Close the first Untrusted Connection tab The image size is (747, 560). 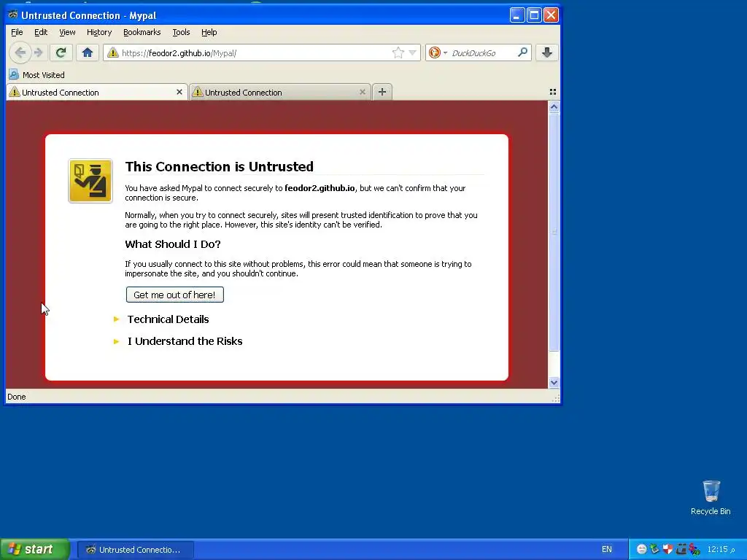pyautogui.click(x=179, y=92)
